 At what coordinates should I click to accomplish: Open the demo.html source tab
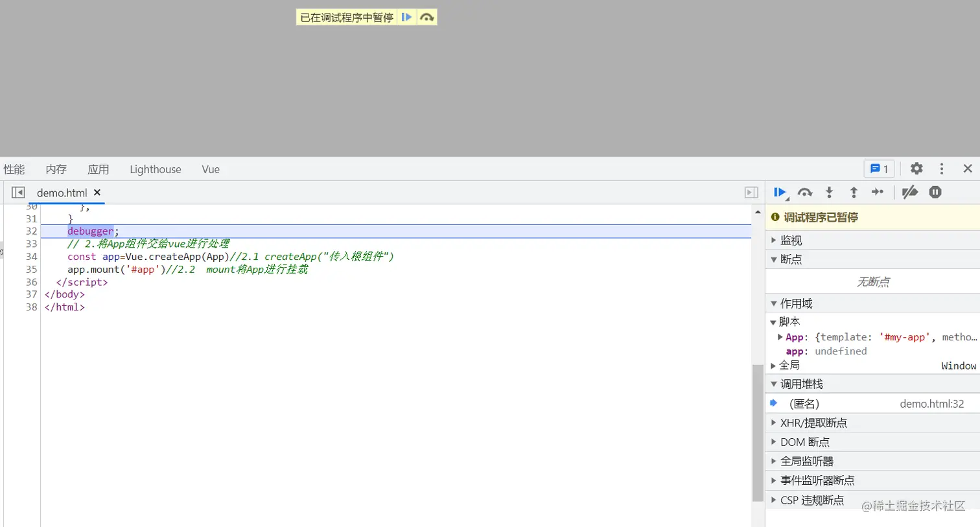(x=62, y=193)
